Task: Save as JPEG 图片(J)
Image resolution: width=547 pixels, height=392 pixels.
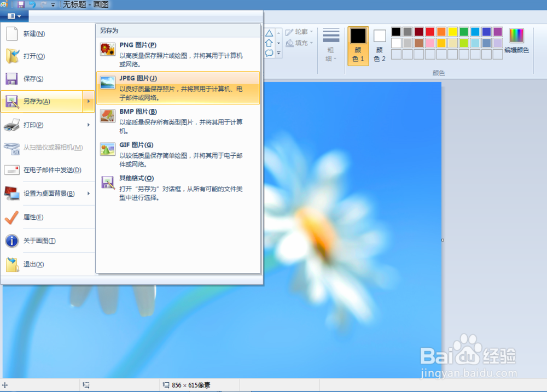Action: [x=178, y=88]
